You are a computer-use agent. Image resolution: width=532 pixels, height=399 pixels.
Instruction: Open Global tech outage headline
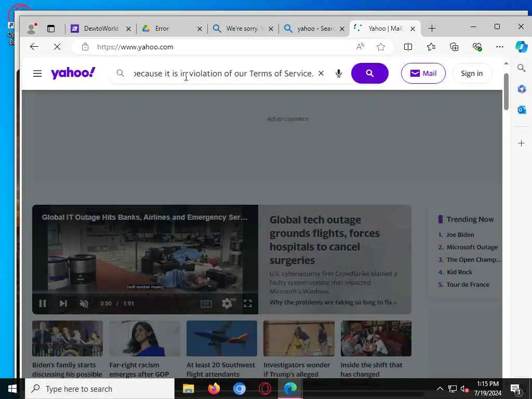(x=324, y=240)
